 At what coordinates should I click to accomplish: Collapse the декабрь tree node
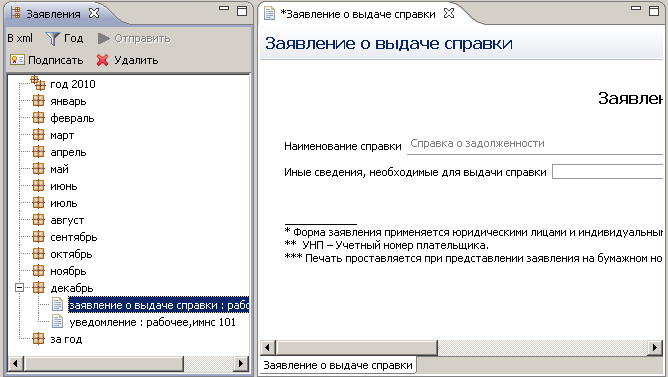(19, 288)
